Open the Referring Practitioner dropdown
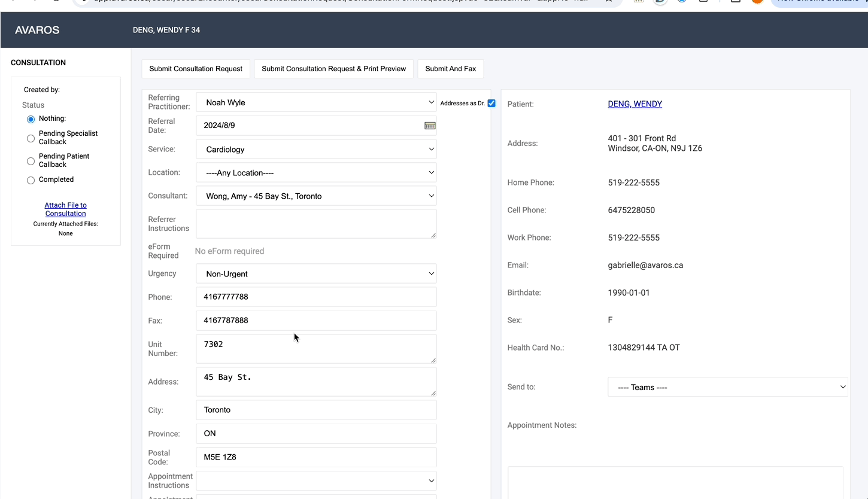This screenshot has height=499, width=868. pyautogui.click(x=316, y=102)
